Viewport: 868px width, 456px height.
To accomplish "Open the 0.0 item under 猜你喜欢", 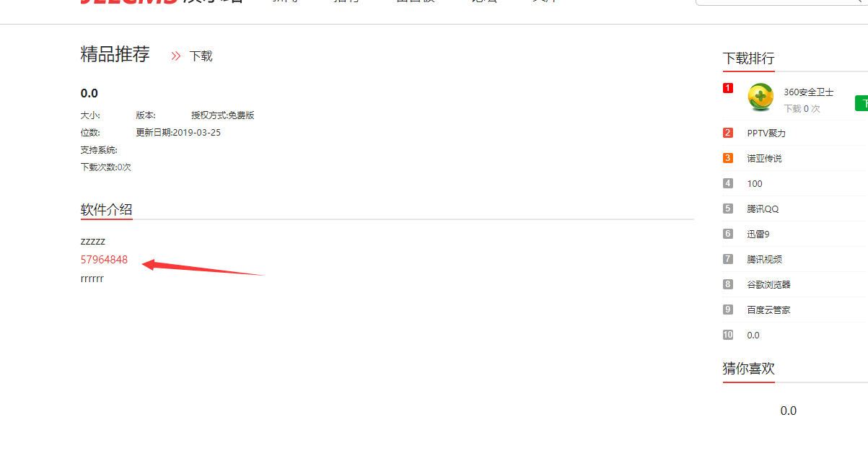I will click(788, 411).
